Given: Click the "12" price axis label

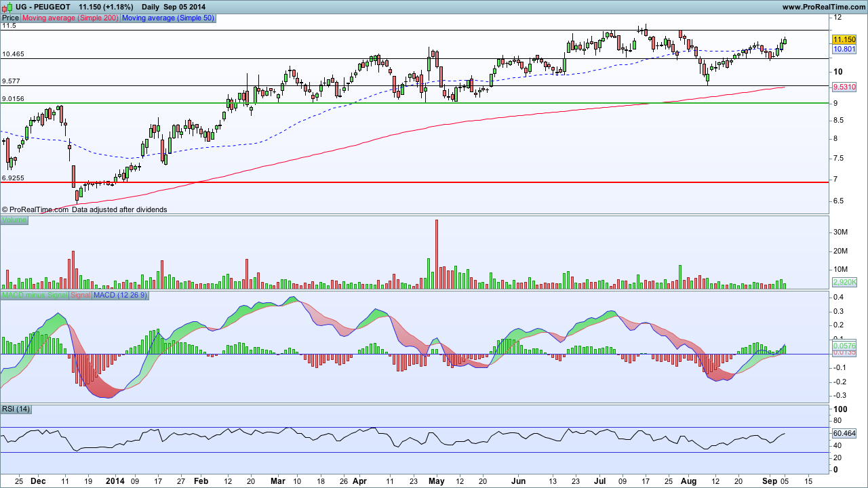Looking at the screenshot, I should pyautogui.click(x=838, y=18).
